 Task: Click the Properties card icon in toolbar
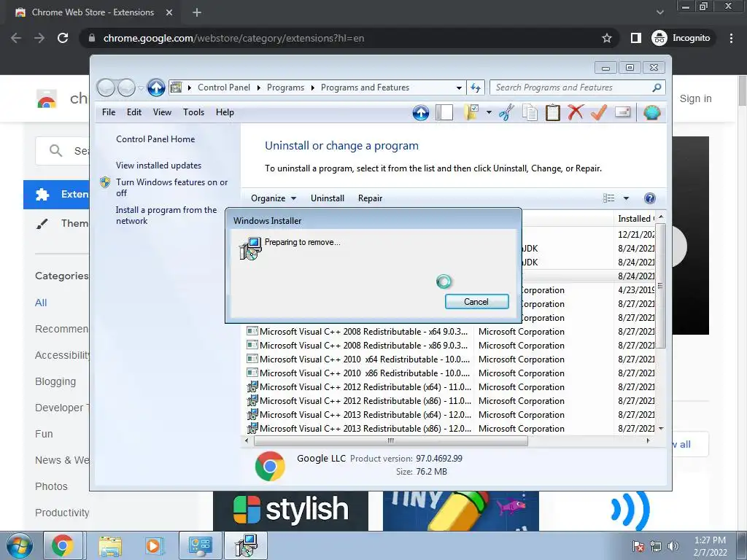(x=623, y=112)
